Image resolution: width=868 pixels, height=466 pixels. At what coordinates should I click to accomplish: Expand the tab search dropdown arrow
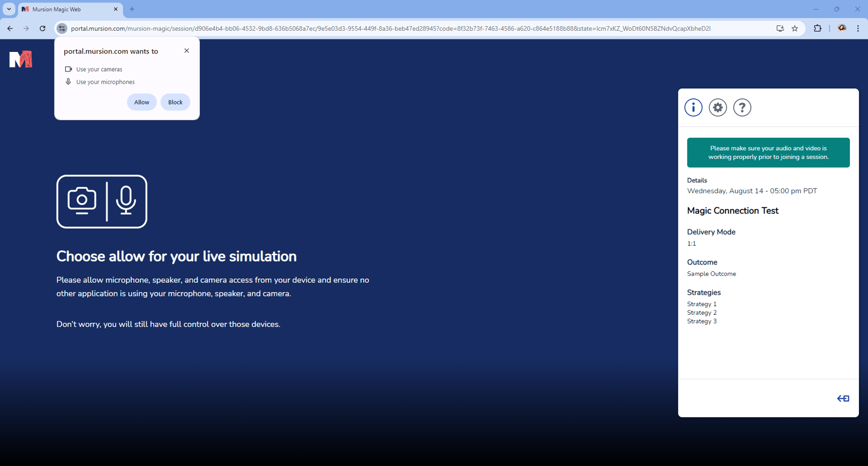click(x=9, y=9)
